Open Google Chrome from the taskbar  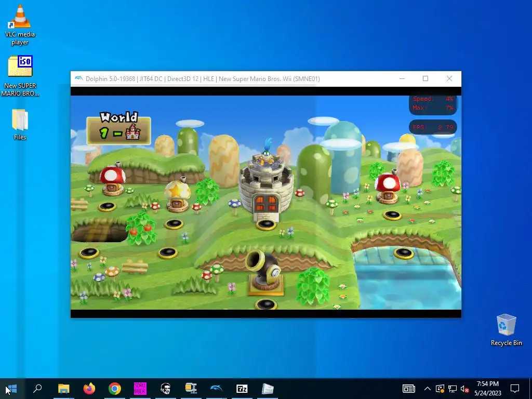point(115,389)
